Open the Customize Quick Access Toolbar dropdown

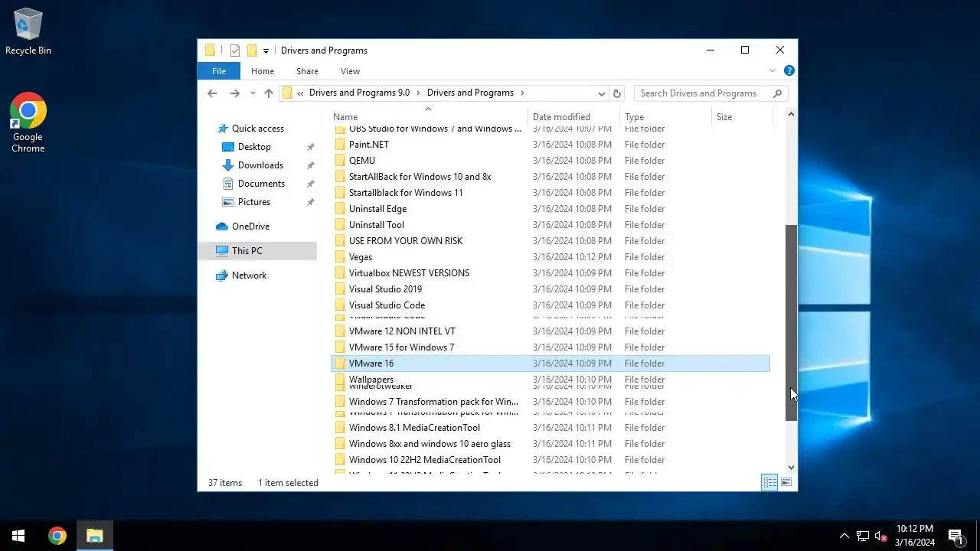(266, 51)
